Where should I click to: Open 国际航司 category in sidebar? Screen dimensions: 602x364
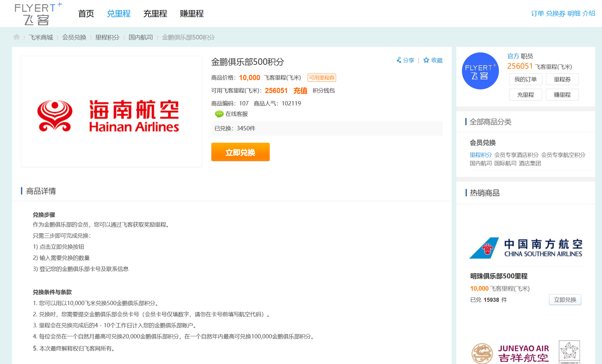pos(505,163)
